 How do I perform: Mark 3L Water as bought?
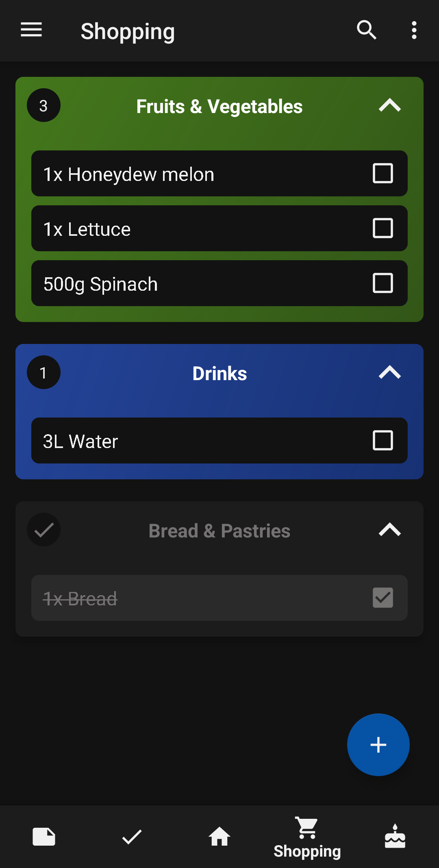pyautogui.click(x=382, y=441)
